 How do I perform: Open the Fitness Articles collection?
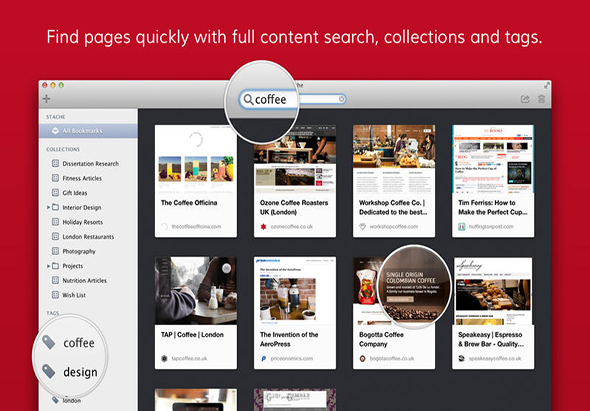[82, 178]
